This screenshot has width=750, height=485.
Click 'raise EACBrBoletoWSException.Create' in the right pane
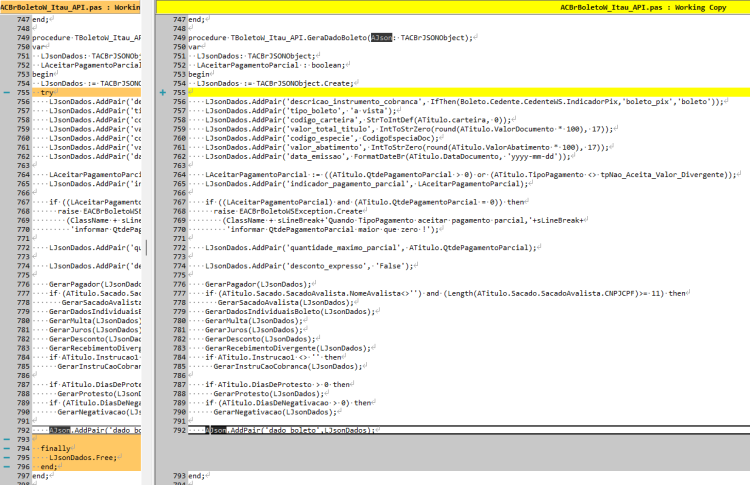288,211
